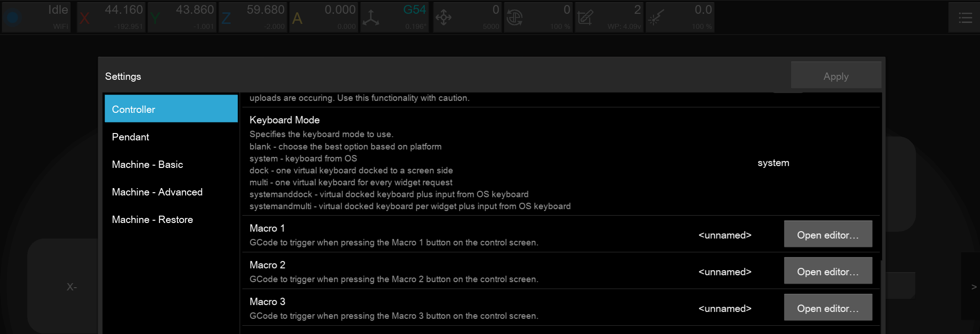Click the Idle WiFi connection status icon
This screenshot has width=980, height=334.
13,17
